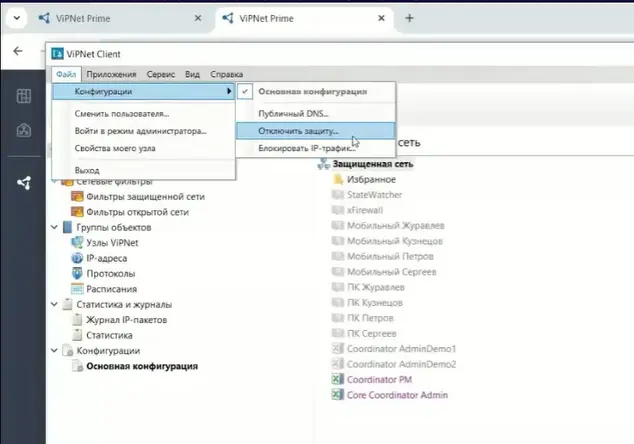Close the second ViPNet Prime tab
The height and width of the screenshot is (444, 634).
tap(381, 18)
